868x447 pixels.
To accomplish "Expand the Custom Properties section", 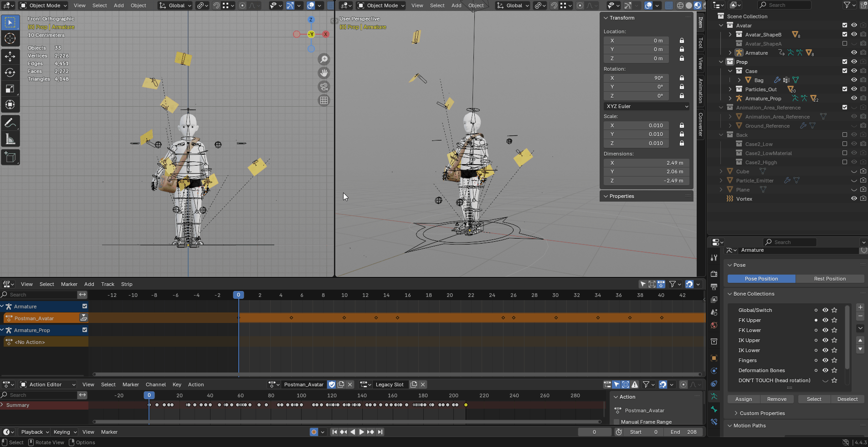I will 762,413.
